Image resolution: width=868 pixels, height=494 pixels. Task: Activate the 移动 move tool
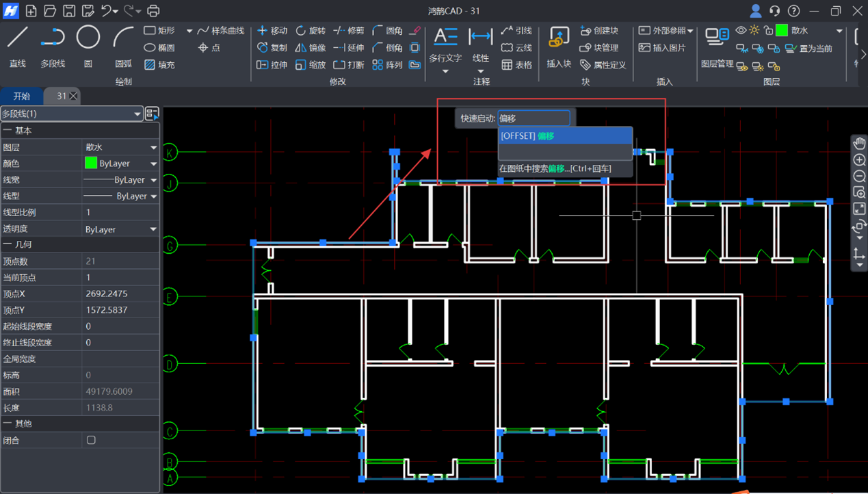pyautogui.click(x=272, y=31)
